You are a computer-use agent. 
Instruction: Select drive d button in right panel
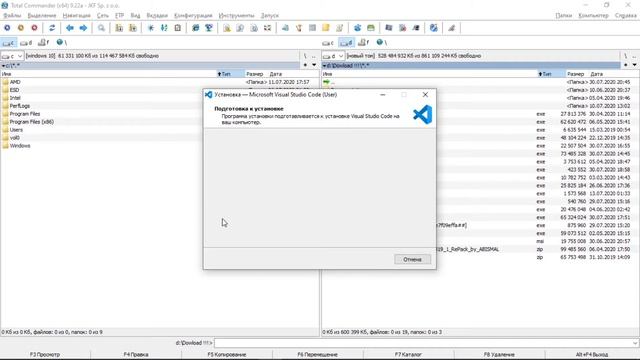[x=347, y=42]
